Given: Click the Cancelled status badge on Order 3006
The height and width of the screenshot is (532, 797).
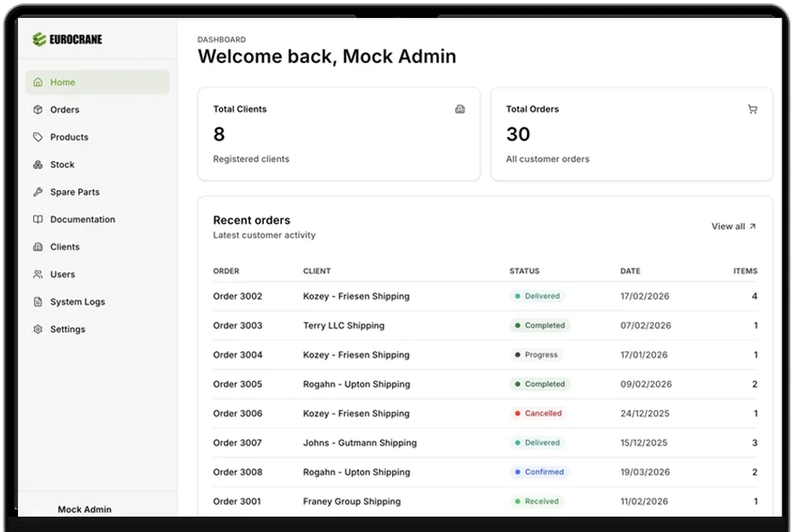Looking at the screenshot, I should [538, 413].
